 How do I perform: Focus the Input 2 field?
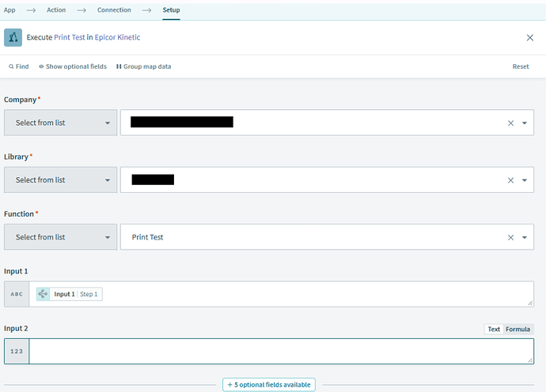tap(281, 352)
